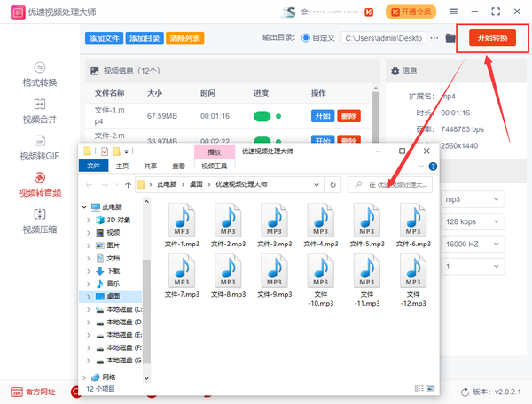Collapse the 此电脑 tree node
This screenshot has width=532, height=404.
pyautogui.click(x=84, y=206)
